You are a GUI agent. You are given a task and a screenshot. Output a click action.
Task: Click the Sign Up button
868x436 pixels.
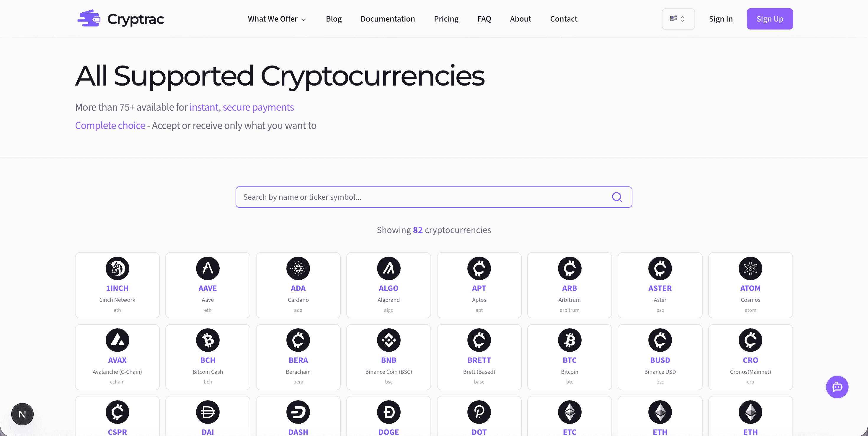[x=770, y=19]
